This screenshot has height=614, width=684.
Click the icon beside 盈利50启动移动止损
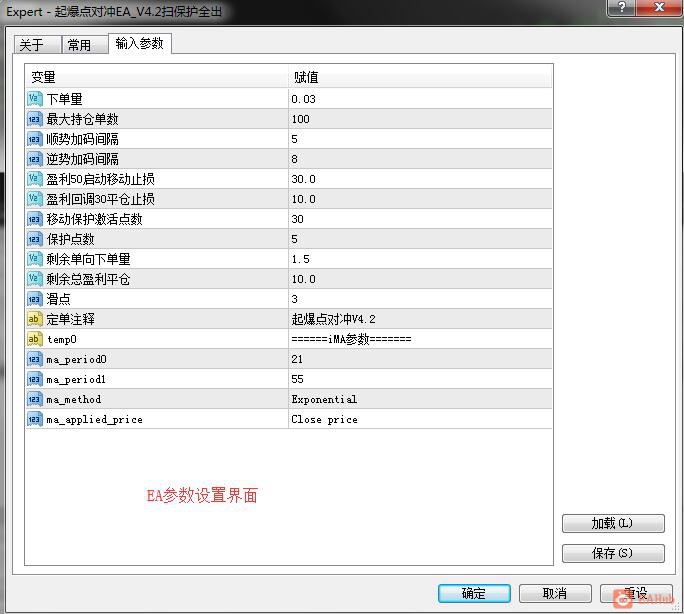34,179
